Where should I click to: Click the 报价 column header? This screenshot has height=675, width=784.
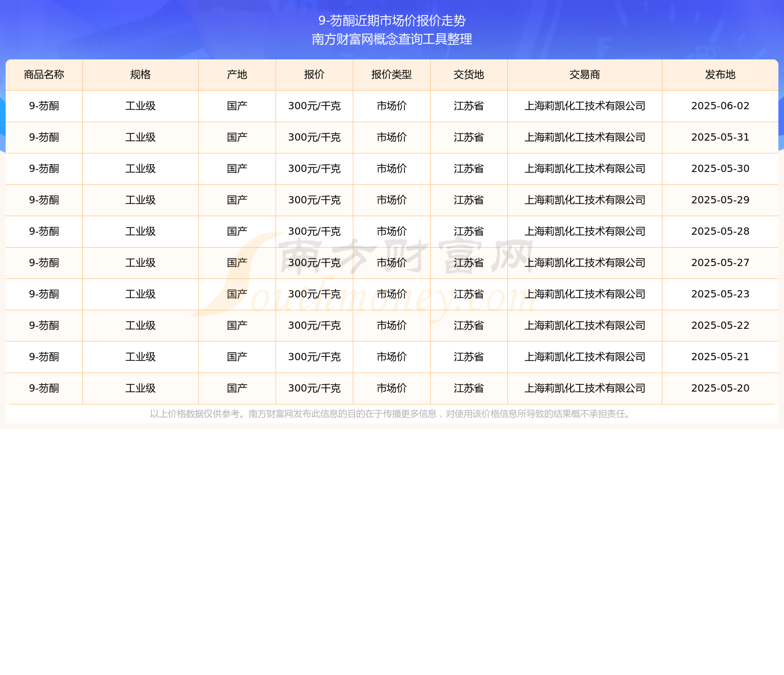(314, 75)
